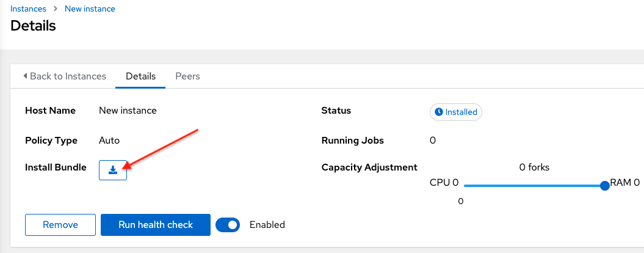Go back to Instances list tab

pyautogui.click(x=65, y=76)
